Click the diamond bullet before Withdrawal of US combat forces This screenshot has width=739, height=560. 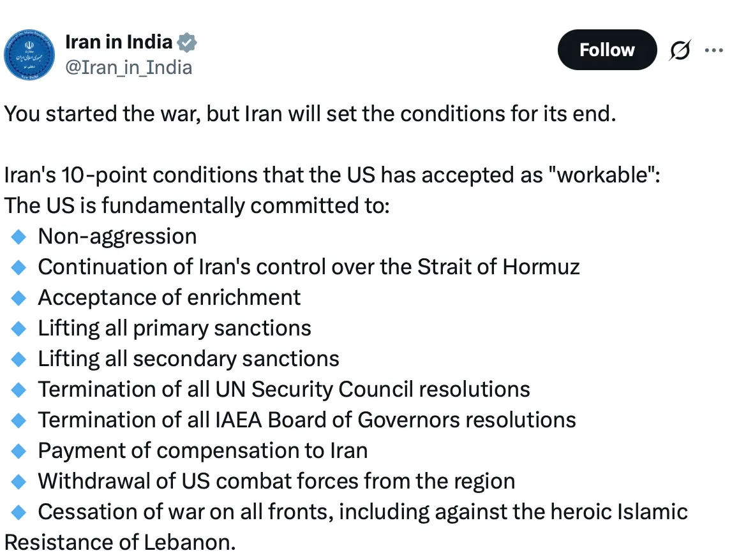pyautogui.click(x=18, y=481)
